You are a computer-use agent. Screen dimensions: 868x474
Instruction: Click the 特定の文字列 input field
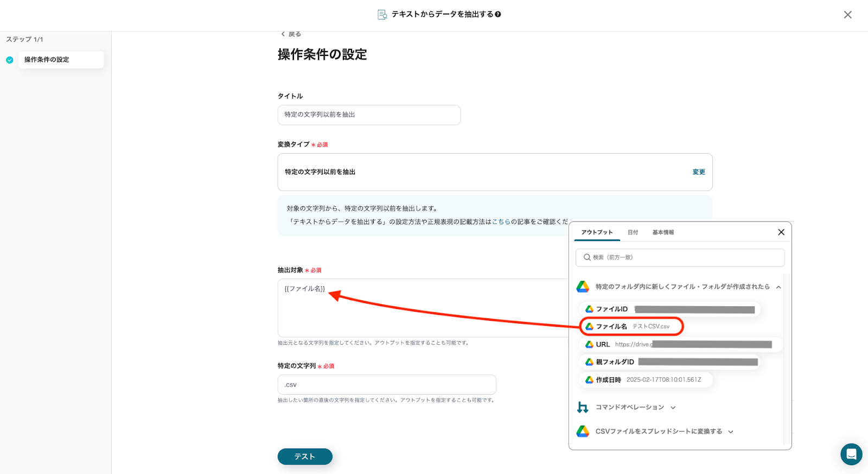coord(386,384)
